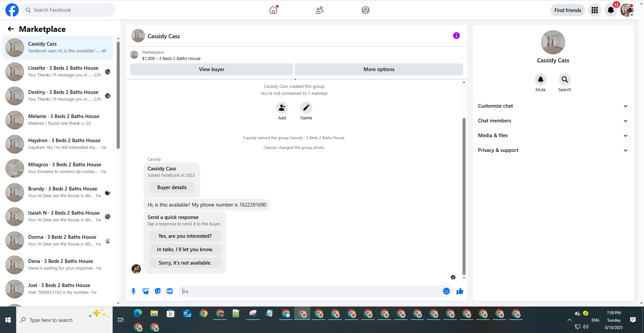Image resolution: width=644 pixels, height=333 pixels.
Task: Open More options button
Action: pyautogui.click(x=379, y=69)
